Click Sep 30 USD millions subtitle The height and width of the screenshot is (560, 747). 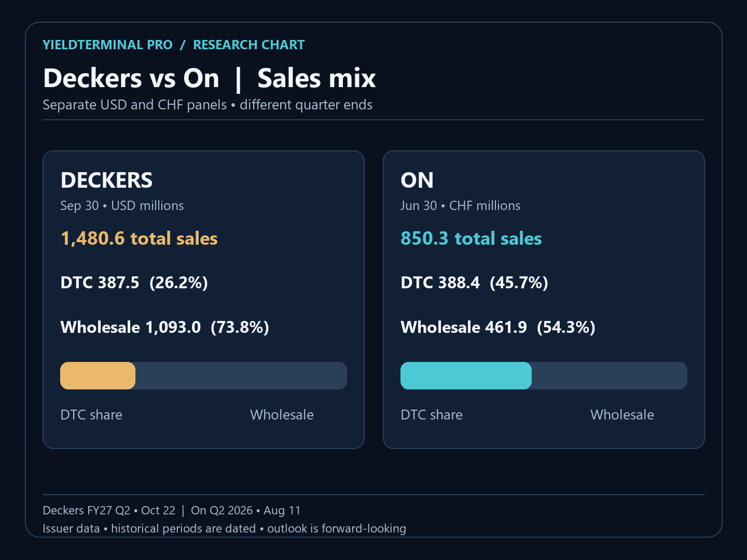122,206
